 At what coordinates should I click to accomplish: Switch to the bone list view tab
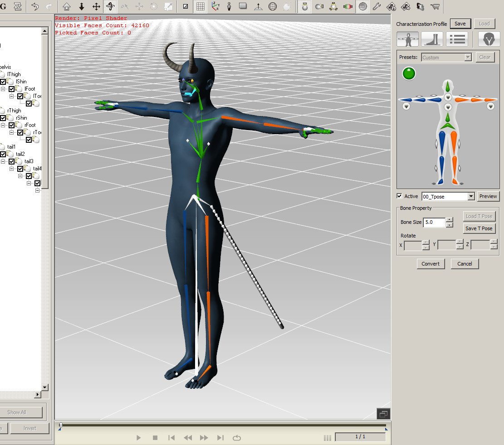(x=456, y=39)
